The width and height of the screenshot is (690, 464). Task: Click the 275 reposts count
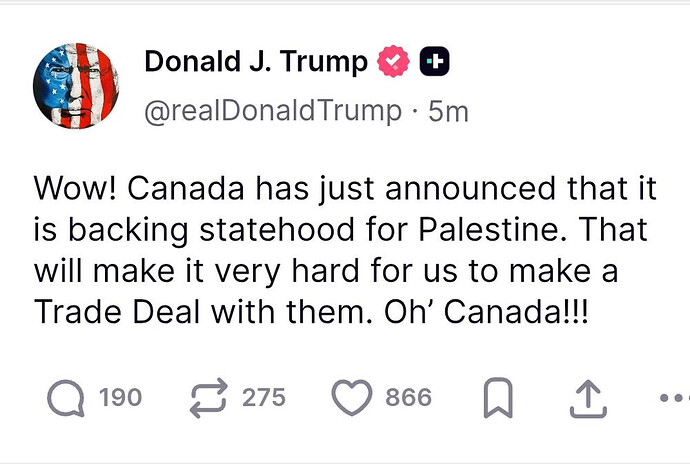click(264, 398)
